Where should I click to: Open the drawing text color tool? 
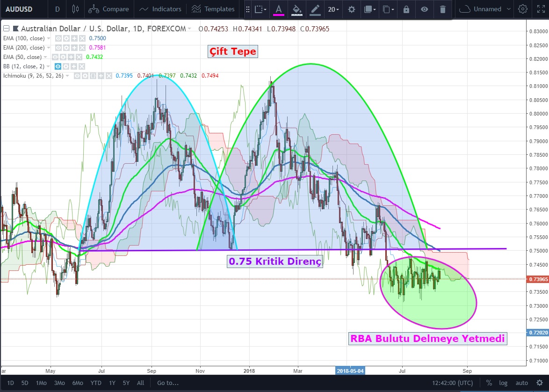pos(279,9)
